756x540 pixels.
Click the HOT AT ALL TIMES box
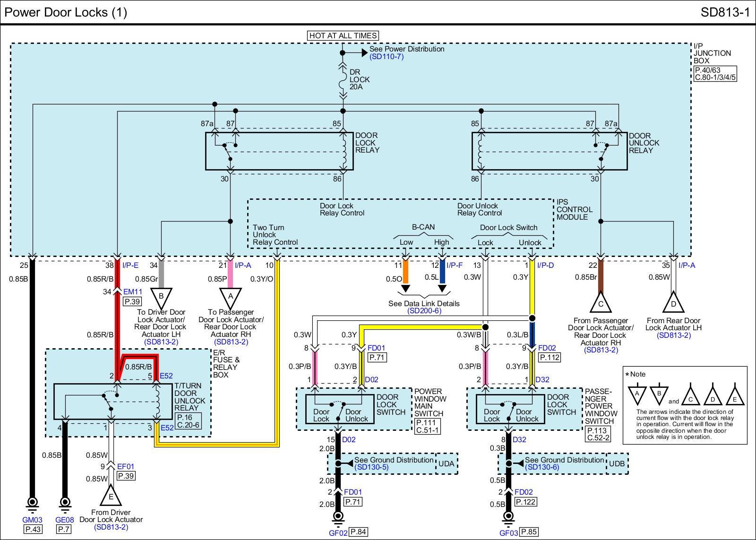click(x=343, y=35)
